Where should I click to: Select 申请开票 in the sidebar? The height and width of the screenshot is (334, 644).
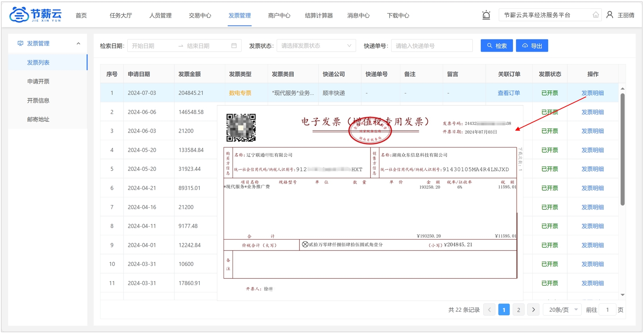pos(38,82)
